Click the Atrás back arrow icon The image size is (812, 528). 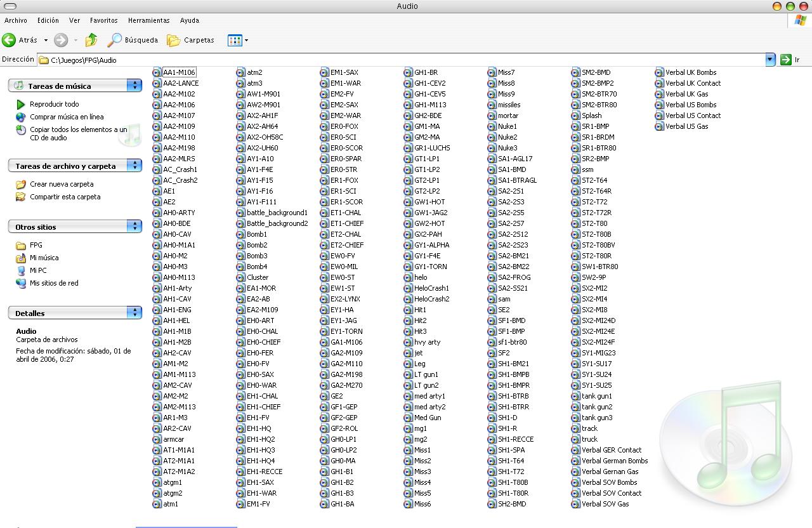point(9,40)
